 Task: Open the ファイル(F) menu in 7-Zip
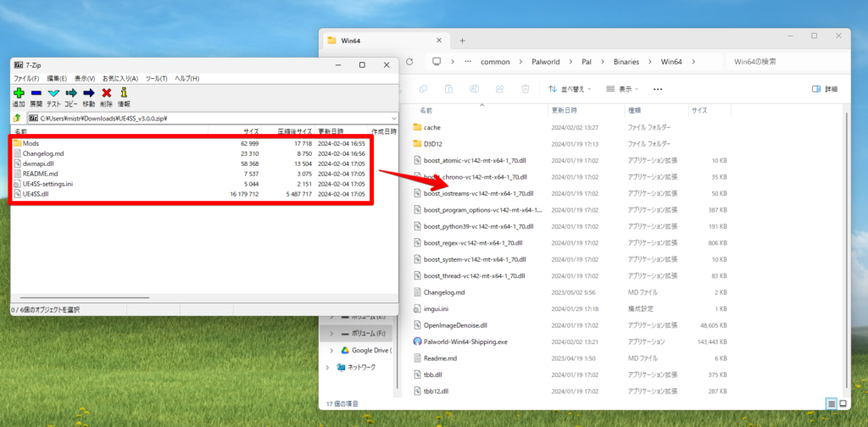point(26,78)
